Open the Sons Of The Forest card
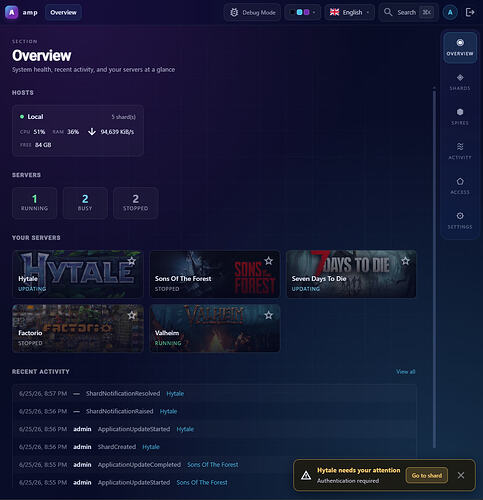The image size is (483, 500). pos(215,274)
